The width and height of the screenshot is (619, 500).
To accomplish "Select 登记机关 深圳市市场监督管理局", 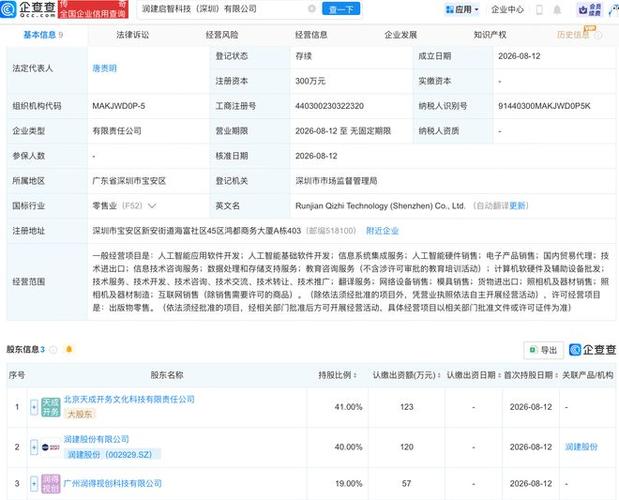I will coord(336,181).
